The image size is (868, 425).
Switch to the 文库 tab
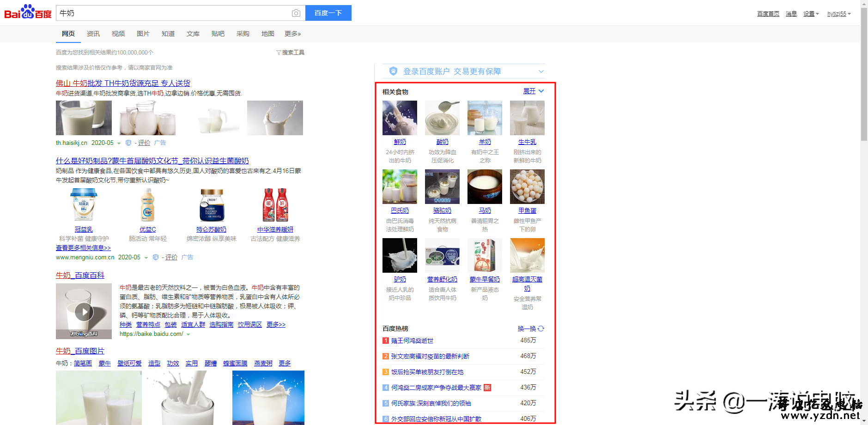click(193, 34)
